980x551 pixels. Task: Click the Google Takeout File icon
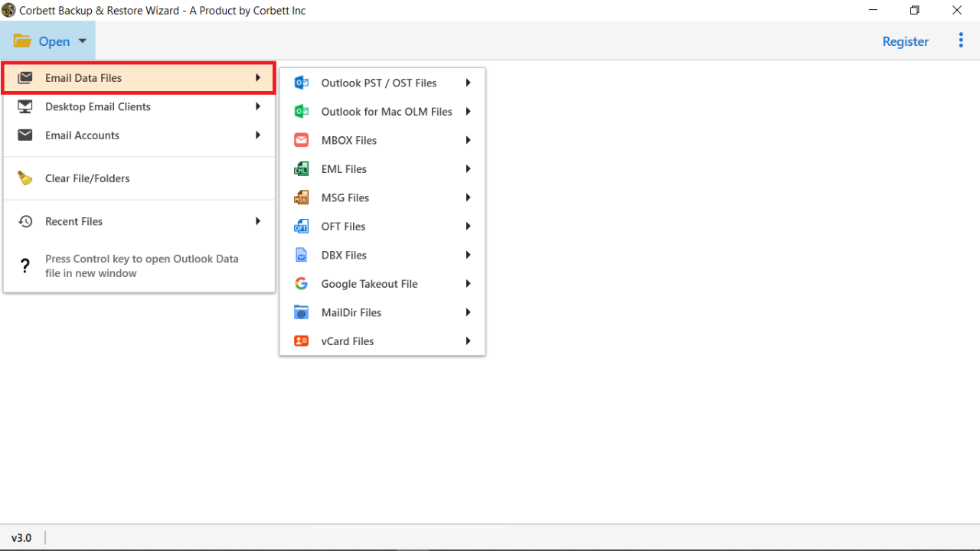pyautogui.click(x=301, y=283)
